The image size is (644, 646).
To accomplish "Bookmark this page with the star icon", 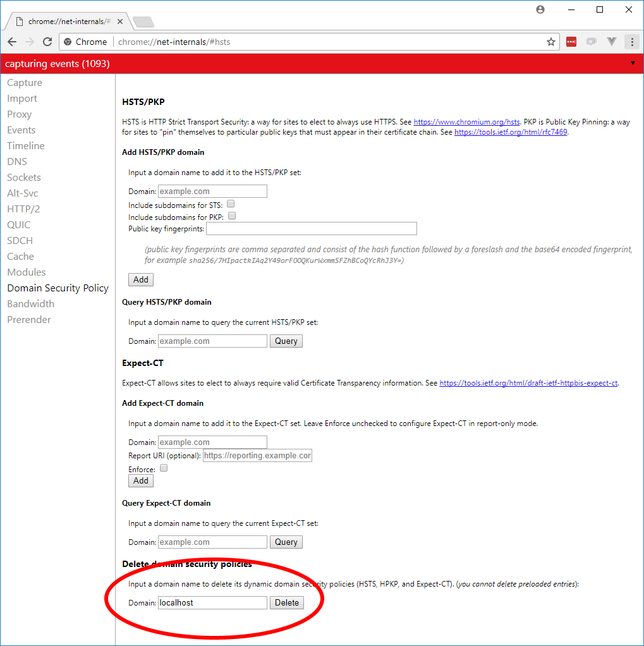I will pyautogui.click(x=551, y=42).
